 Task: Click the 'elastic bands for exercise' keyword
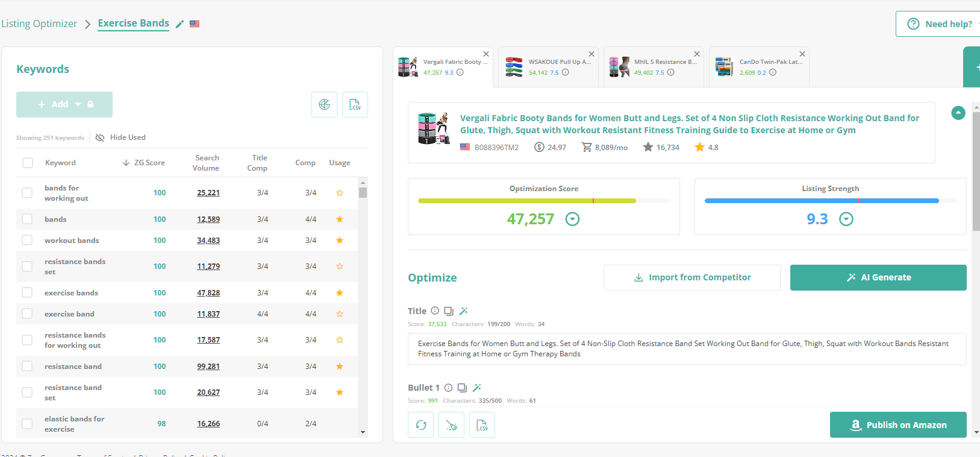coord(74,424)
